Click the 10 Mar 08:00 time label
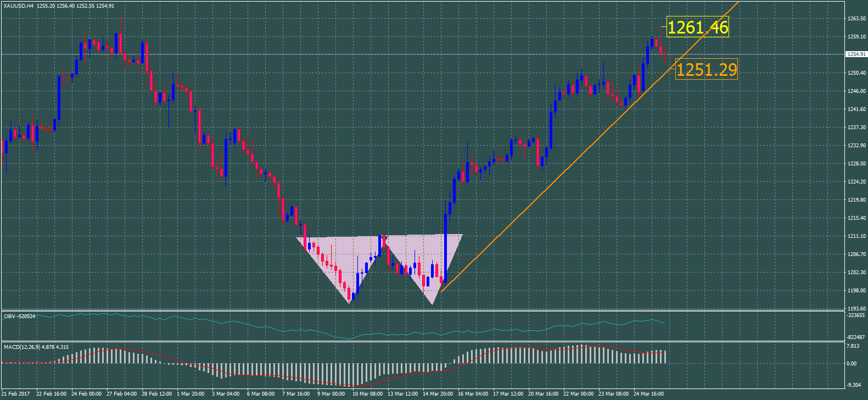This screenshot has height=400, width=868. 367,394
